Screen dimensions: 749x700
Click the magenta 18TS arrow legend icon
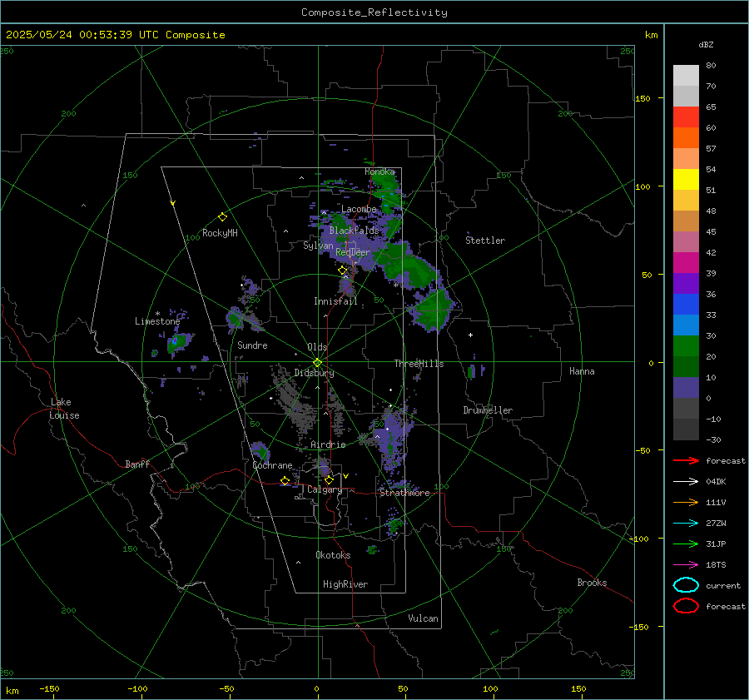(x=686, y=565)
